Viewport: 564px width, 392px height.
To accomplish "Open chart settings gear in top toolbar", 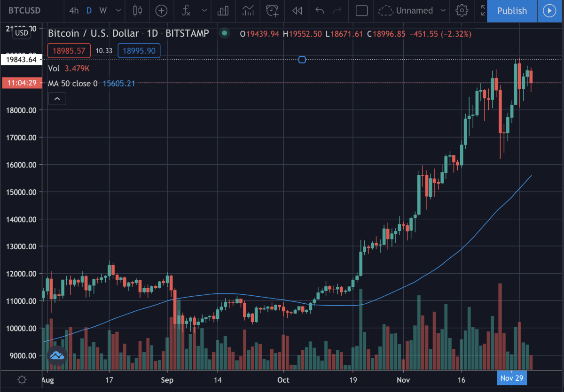I will 462,10.
